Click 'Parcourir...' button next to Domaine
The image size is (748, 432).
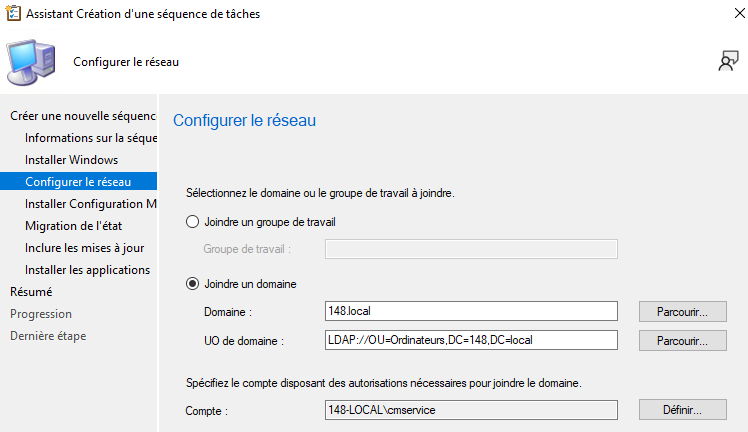(x=683, y=311)
